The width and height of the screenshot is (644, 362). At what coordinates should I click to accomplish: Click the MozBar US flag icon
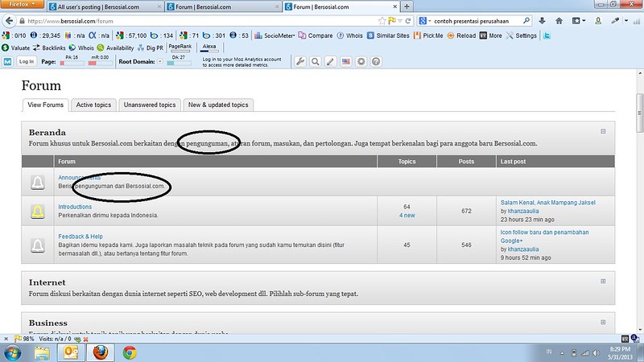[x=346, y=62]
